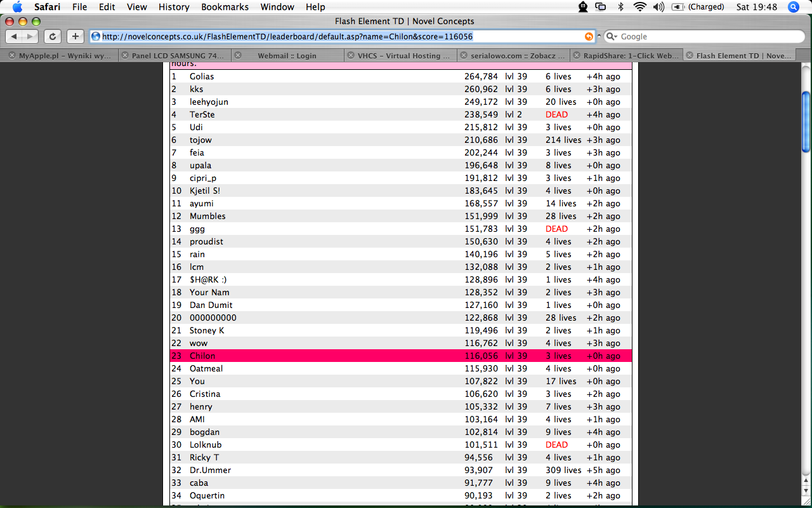Click in the Google search field
This screenshot has height=508, width=812.
coord(704,36)
